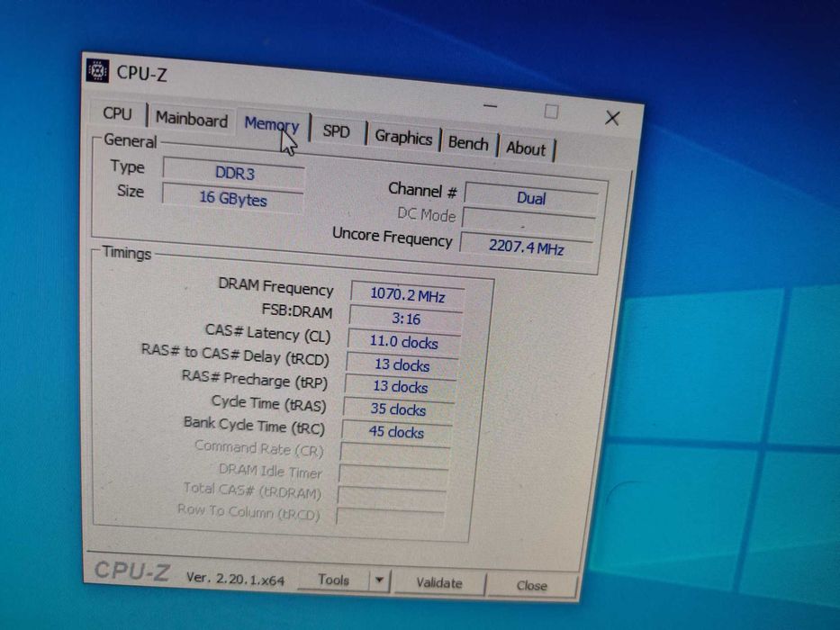Minimize the CPU-Z window
The height and width of the screenshot is (630, 840).
pyautogui.click(x=490, y=106)
